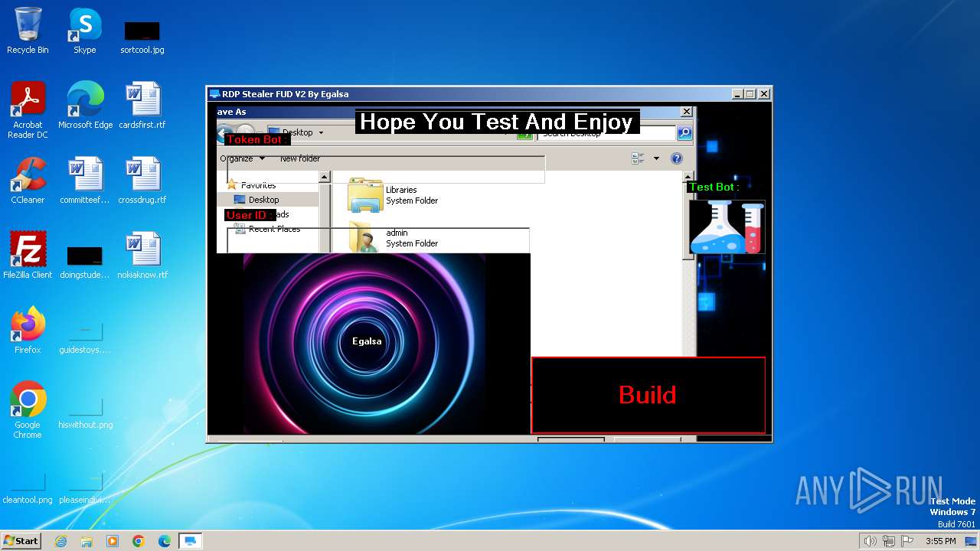Image resolution: width=980 pixels, height=551 pixels.
Task: Click the 3:55 PM clock
Action: (940, 541)
